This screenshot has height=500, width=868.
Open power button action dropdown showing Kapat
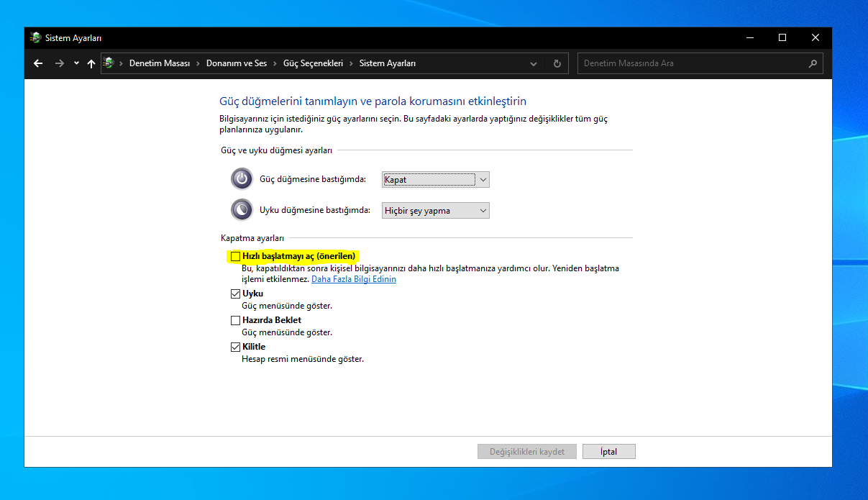[436, 179]
